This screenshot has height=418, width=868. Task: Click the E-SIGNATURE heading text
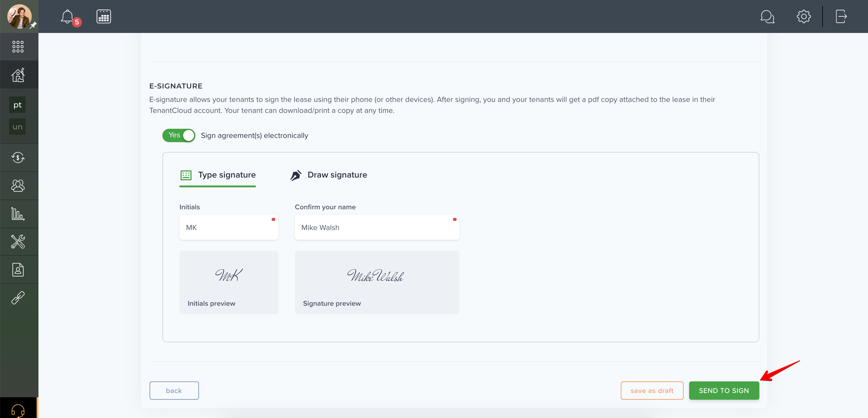pyautogui.click(x=175, y=86)
